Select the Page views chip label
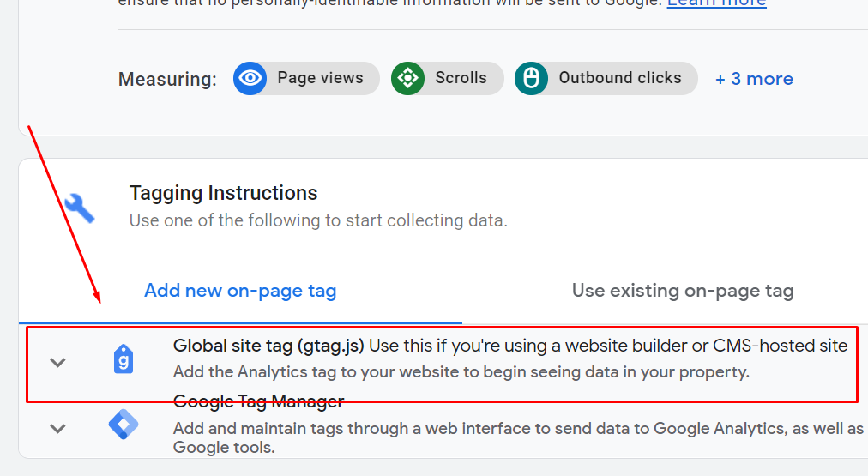The height and width of the screenshot is (476, 868). (321, 78)
